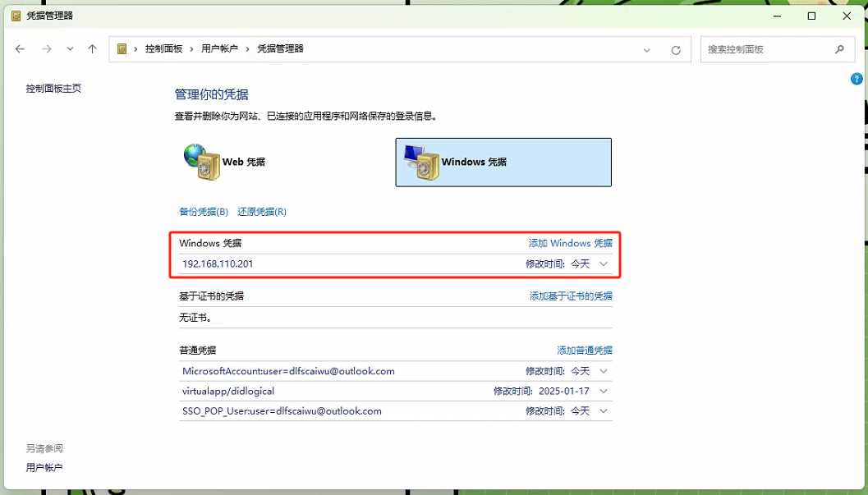Click the 凭据管理器 title bar icon
The height and width of the screenshot is (495, 868).
pyautogui.click(x=16, y=16)
